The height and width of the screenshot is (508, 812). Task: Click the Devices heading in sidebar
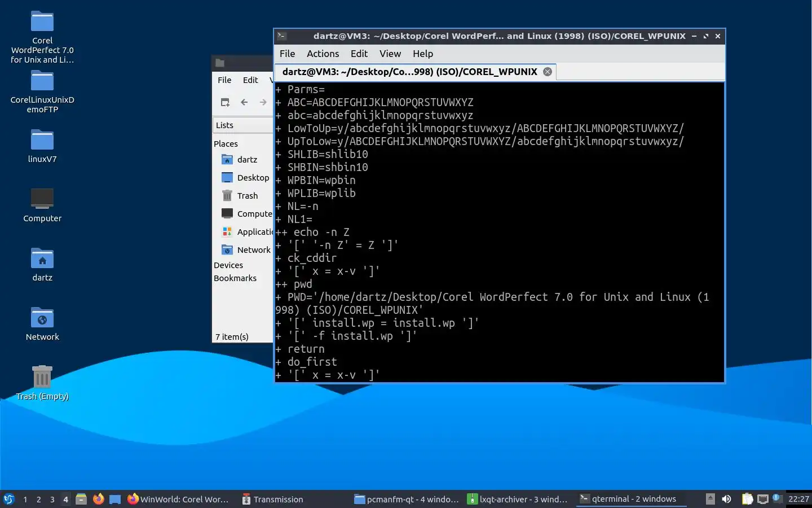click(x=228, y=265)
